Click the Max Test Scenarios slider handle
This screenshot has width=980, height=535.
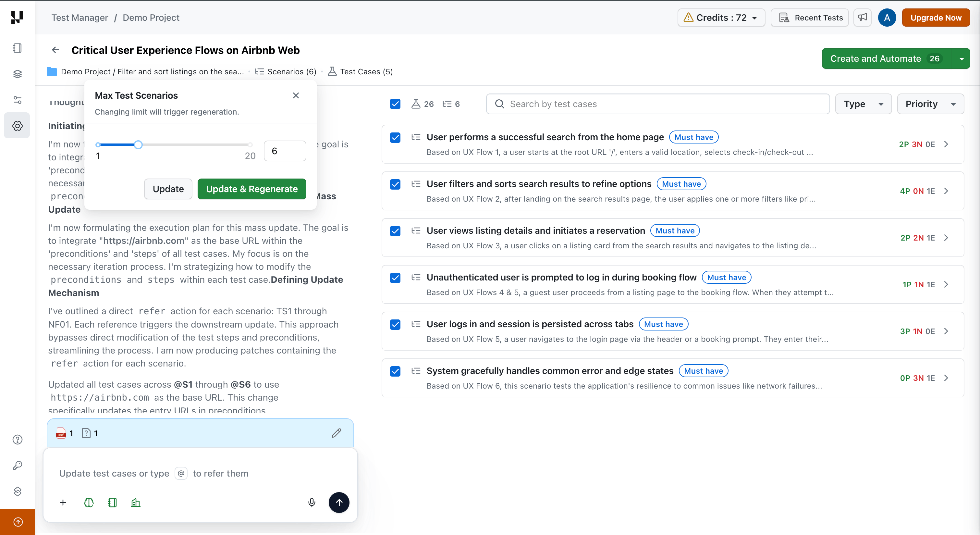tap(139, 144)
